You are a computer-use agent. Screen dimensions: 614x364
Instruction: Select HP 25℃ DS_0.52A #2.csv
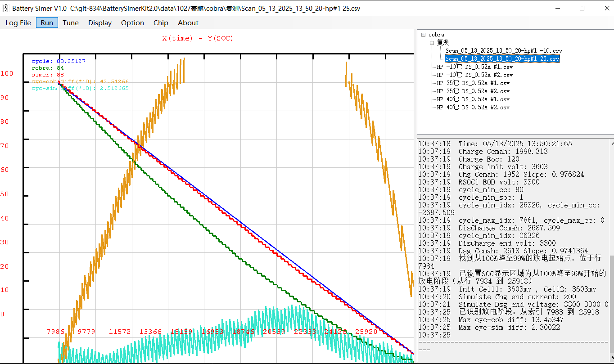click(473, 91)
